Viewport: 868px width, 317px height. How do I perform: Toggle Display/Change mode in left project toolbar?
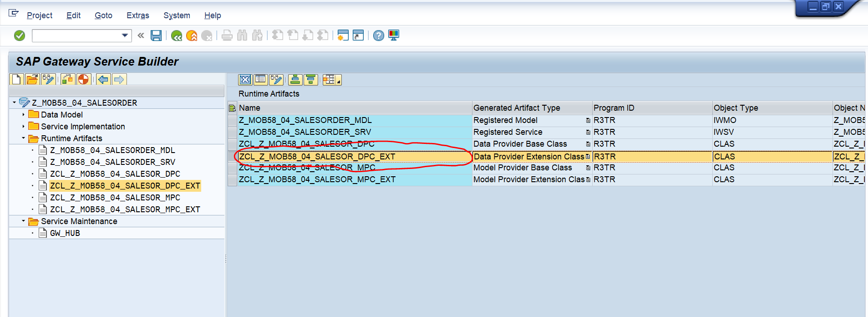click(48, 79)
